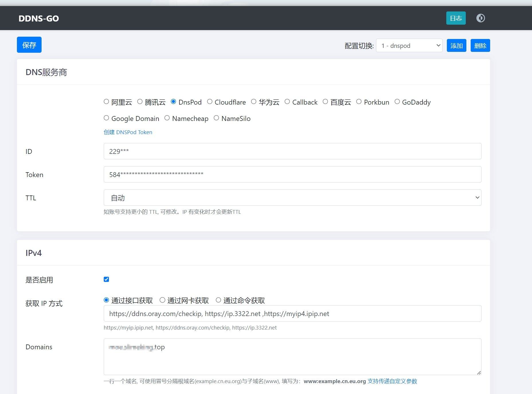Click the 获取 IP 方式 label
This screenshot has width=532, height=394.
pos(44,303)
